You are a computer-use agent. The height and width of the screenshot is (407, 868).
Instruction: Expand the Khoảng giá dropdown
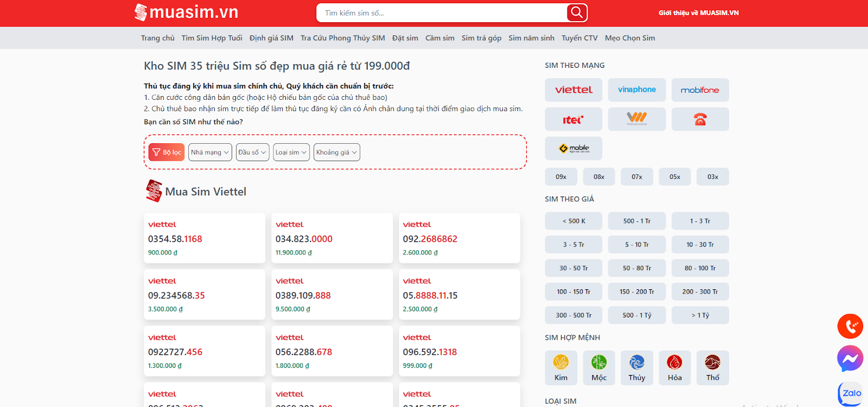(337, 152)
